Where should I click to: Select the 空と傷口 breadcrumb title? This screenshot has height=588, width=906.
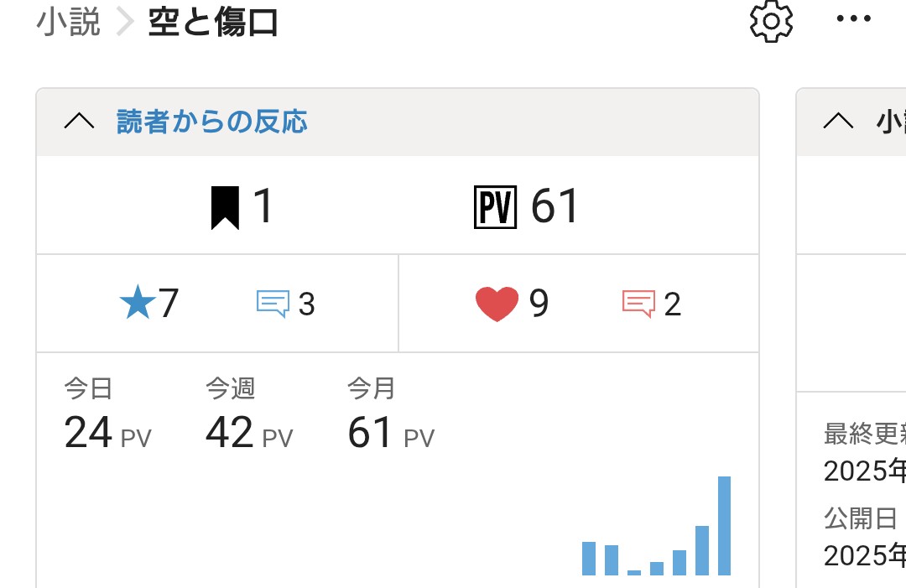(213, 23)
